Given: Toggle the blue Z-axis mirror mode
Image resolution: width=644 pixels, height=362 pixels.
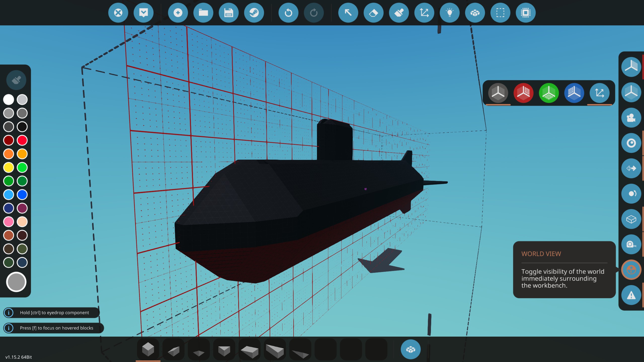Looking at the screenshot, I should [574, 93].
